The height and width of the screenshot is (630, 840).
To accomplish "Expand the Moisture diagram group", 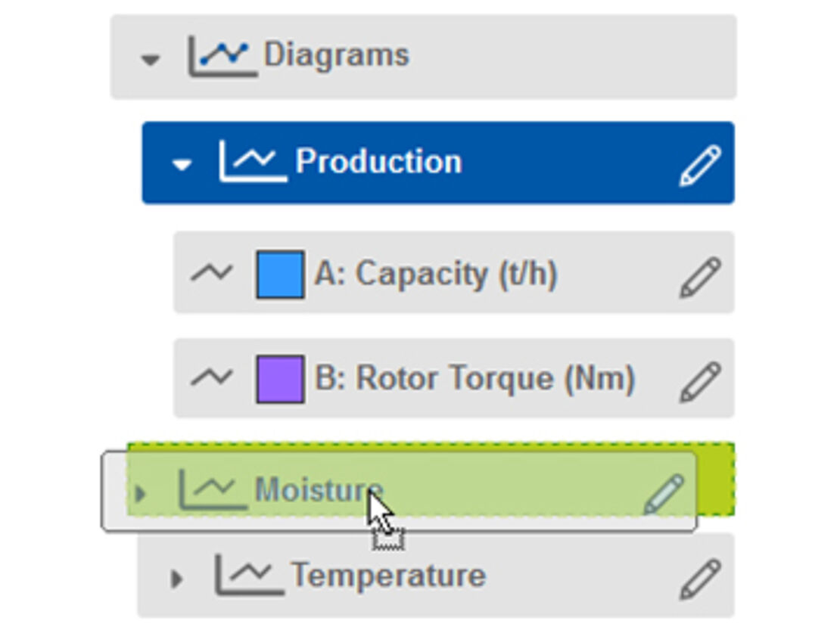I will [x=140, y=495].
